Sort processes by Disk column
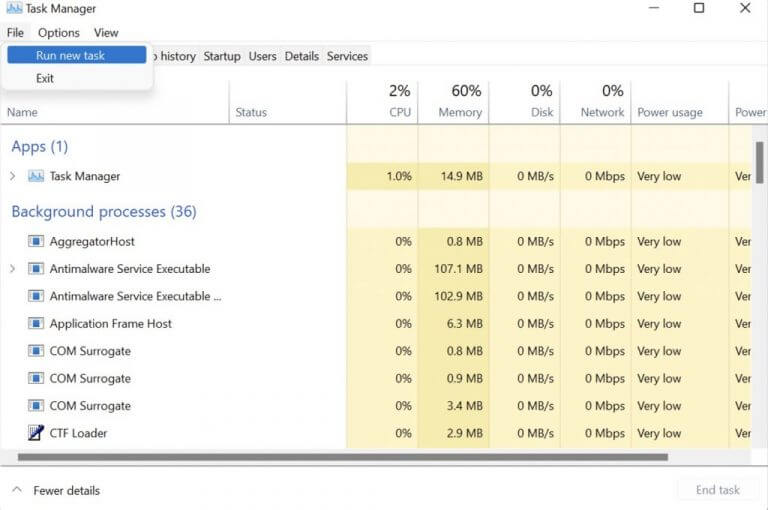 (525, 102)
